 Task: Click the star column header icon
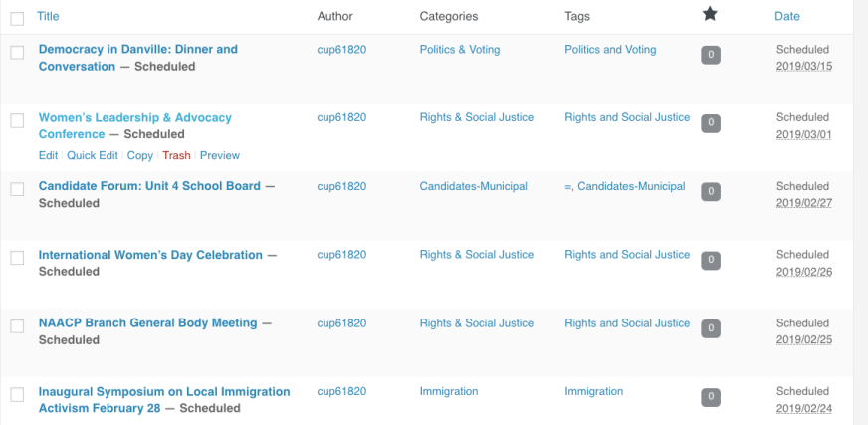[709, 14]
